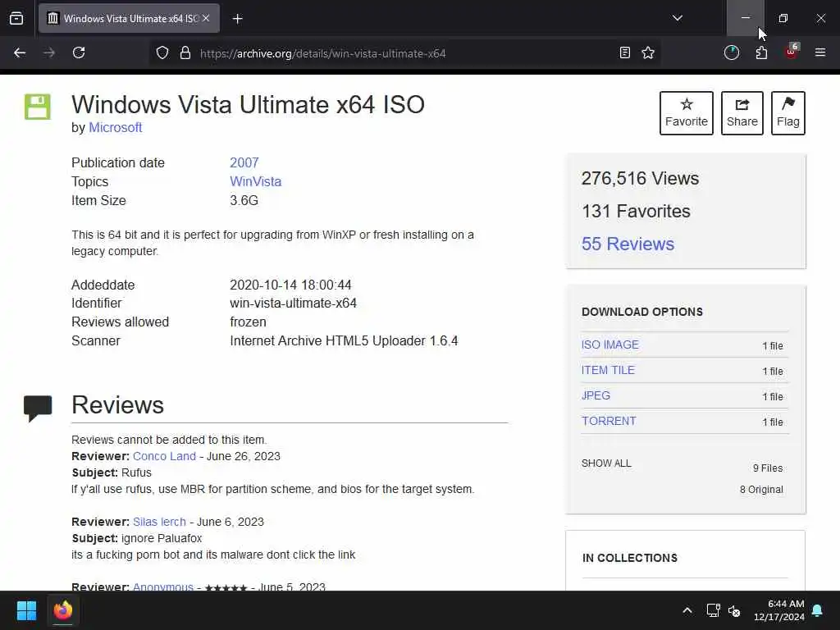Click the 276,516 Views text
The height and width of the screenshot is (630, 840).
640,178
